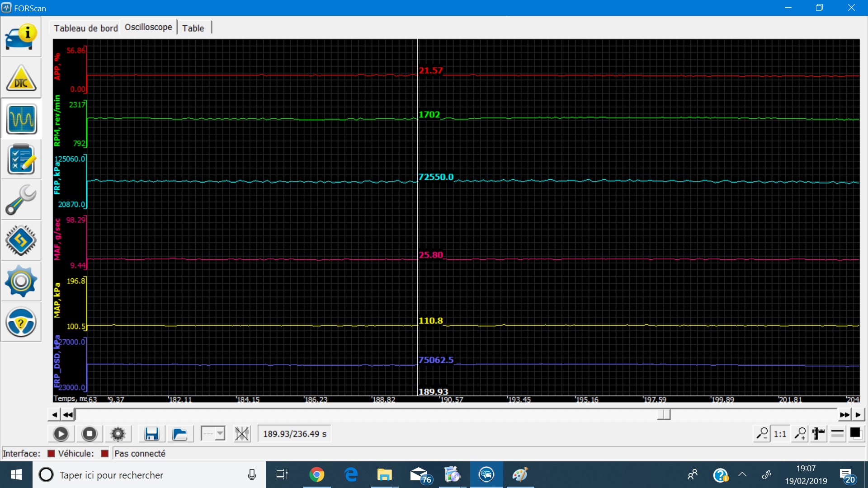Open the module configuration chip icon

[x=21, y=240]
